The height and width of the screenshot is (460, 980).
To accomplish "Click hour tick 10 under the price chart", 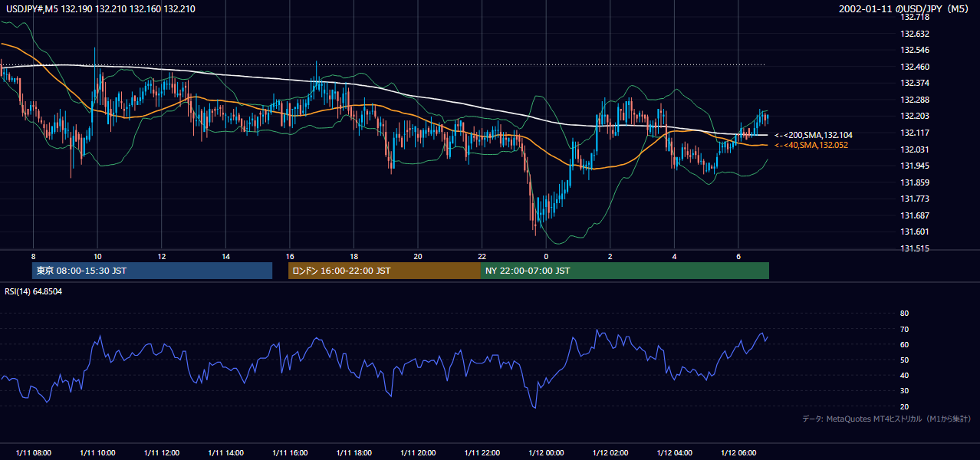I will click(x=97, y=256).
